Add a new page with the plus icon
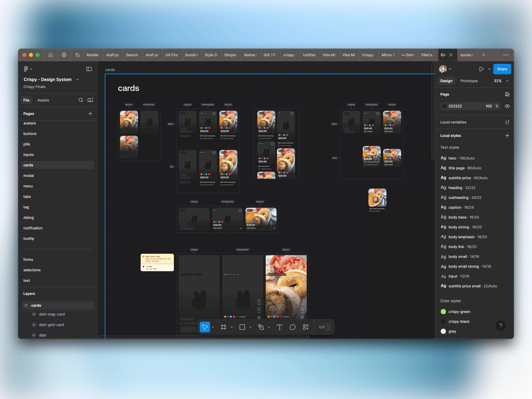The height and width of the screenshot is (399, 532). pos(90,114)
